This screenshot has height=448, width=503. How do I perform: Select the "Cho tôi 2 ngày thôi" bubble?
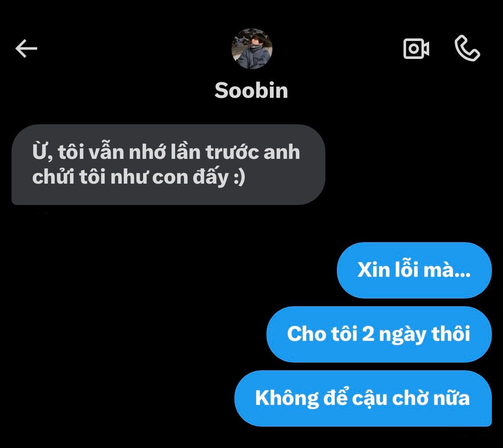click(x=379, y=334)
